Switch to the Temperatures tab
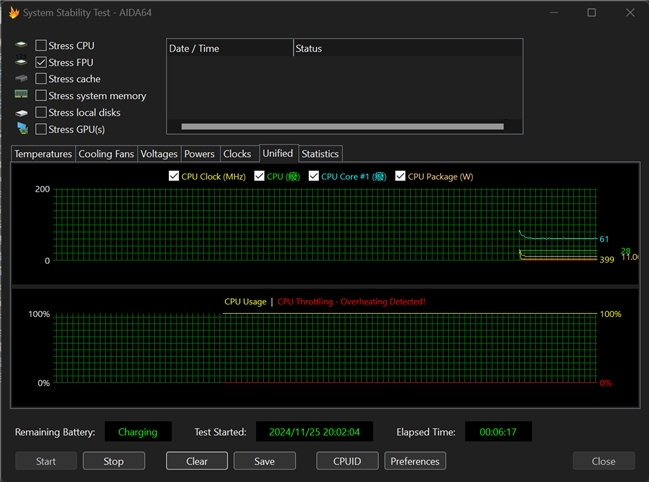Image resolution: width=649 pixels, height=482 pixels. [x=43, y=154]
